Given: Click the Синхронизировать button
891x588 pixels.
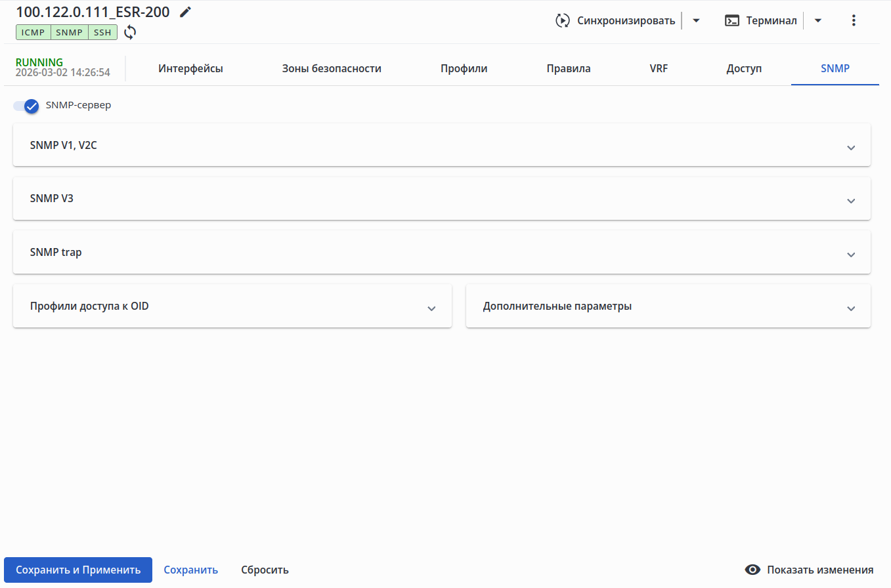Looking at the screenshot, I should click(x=615, y=20).
